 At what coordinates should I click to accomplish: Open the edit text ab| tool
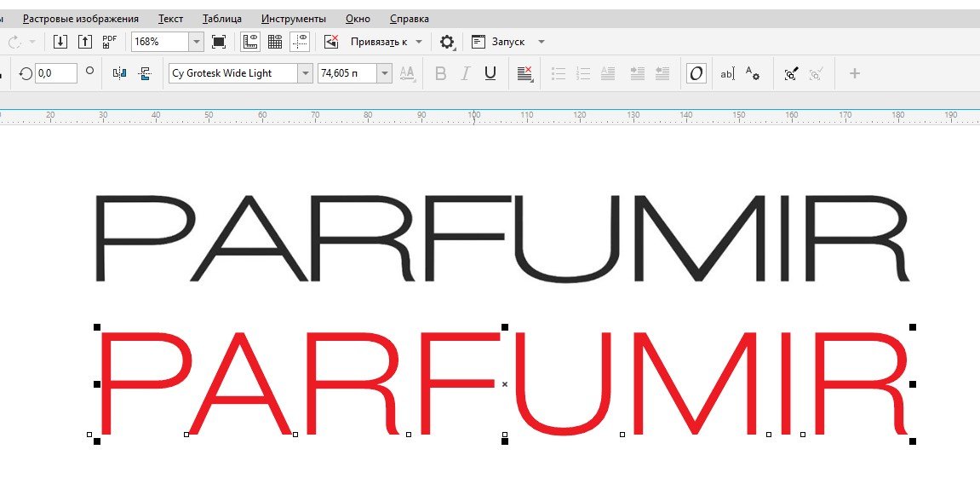coord(727,73)
